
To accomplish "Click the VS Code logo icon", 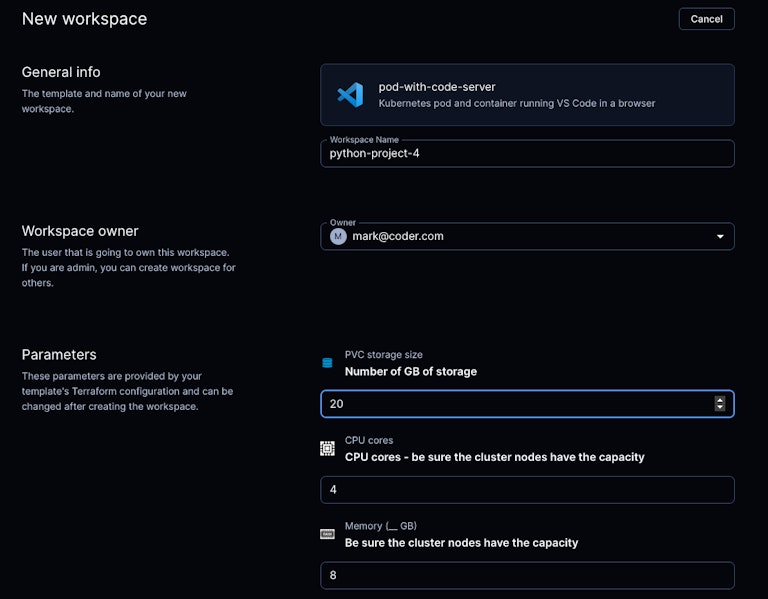I will 350,95.
